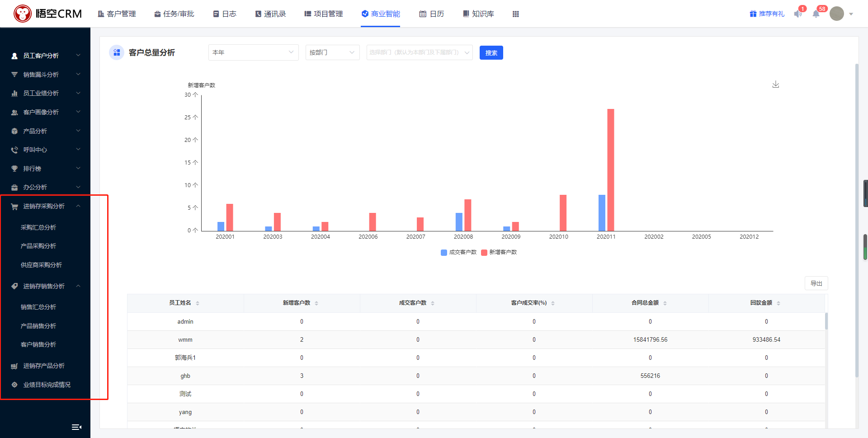Viewport: 868px width, 438px height.
Task: Expand 员工客户分析 sidebar section
Action: (45, 56)
